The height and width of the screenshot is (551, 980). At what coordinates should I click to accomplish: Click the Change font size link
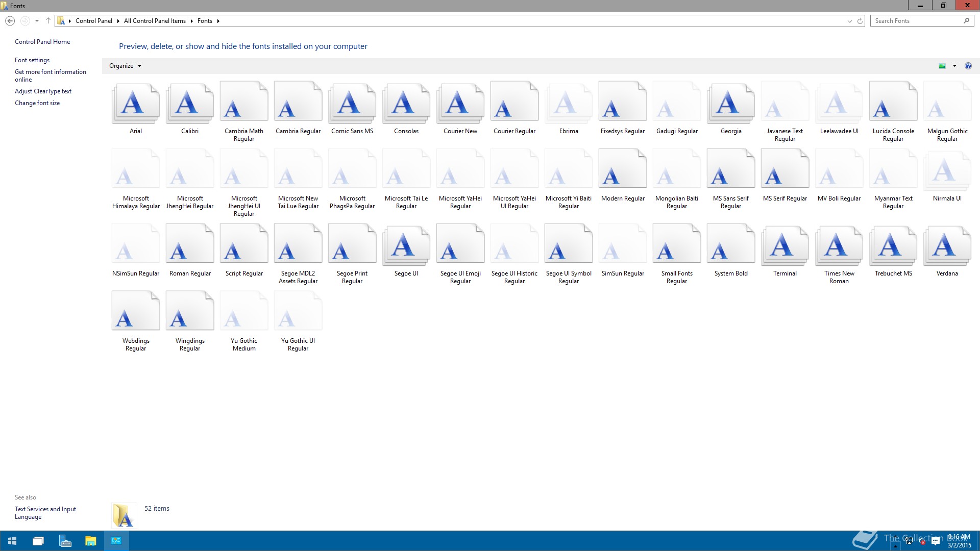click(x=37, y=103)
